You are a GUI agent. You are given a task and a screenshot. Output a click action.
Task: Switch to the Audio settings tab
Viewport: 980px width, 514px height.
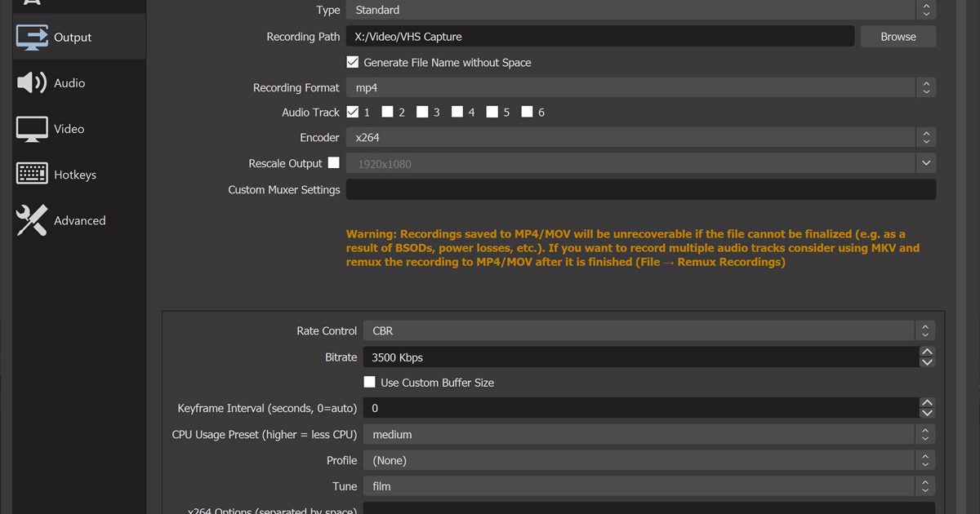click(x=69, y=83)
